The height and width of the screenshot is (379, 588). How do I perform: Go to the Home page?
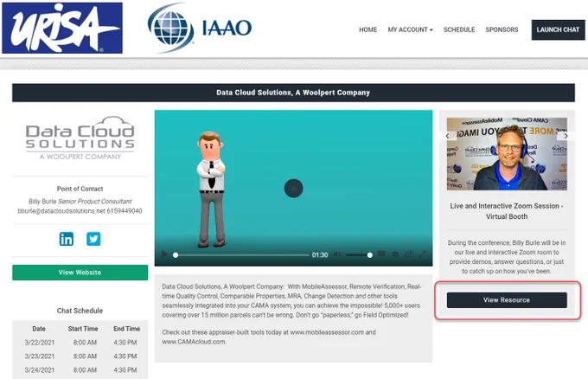pyautogui.click(x=367, y=29)
